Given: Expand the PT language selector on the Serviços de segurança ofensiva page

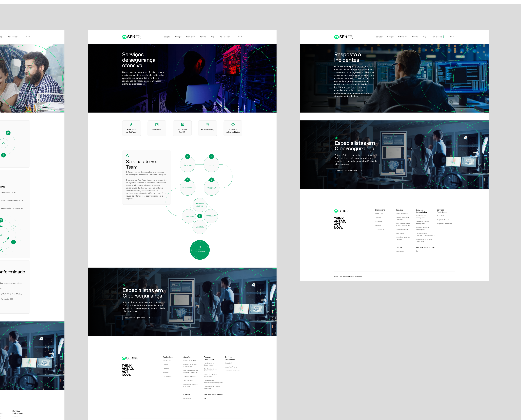Looking at the screenshot, I should 240,37.
